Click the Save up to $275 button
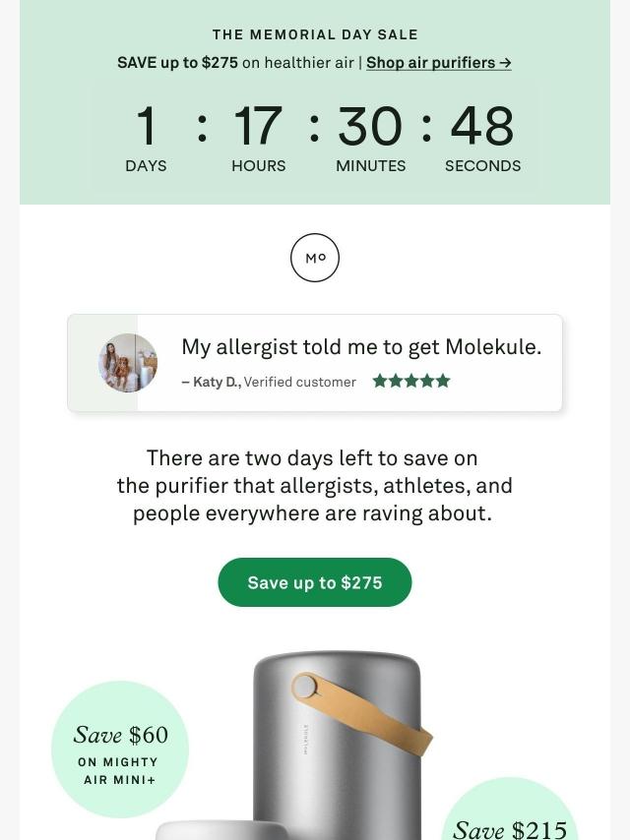The height and width of the screenshot is (840, 630). [315, 582]
